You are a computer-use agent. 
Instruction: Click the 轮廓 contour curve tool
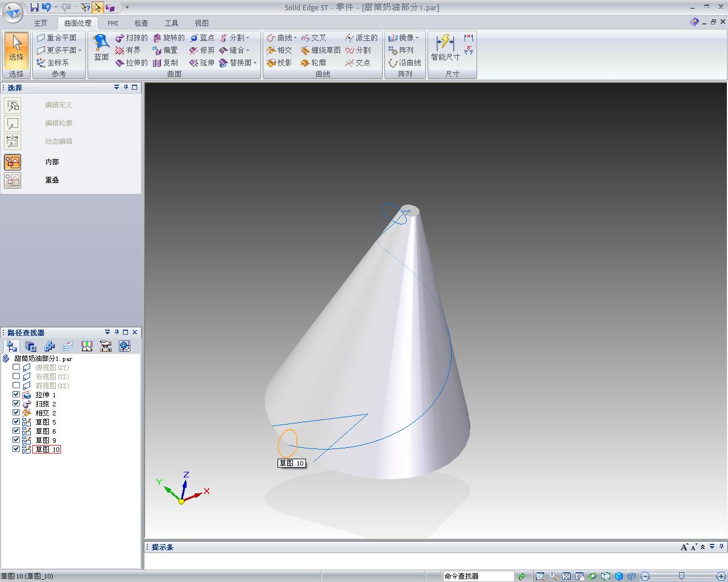click(313, 63)
